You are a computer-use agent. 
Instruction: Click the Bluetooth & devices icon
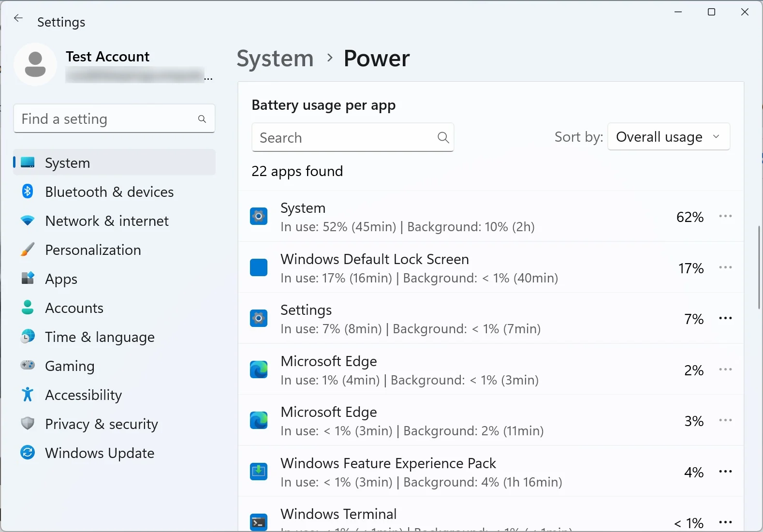pyautogui.click(x=28, y=192)
